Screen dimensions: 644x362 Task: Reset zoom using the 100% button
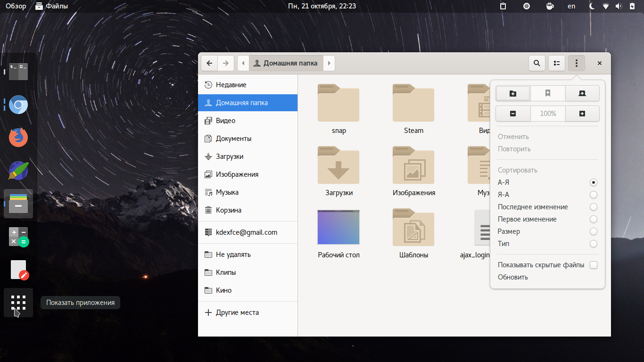(547, 114)
